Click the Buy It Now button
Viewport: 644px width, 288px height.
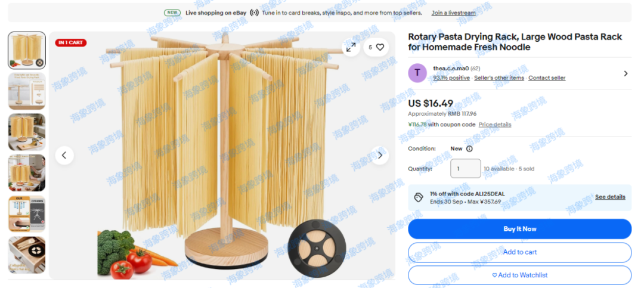pos(519,229)
